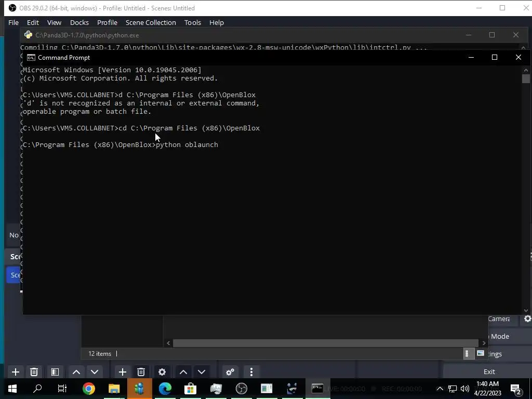Open the Docks menu in OBS
Viewport: 532px width, 399px height.
pos(79,22)
